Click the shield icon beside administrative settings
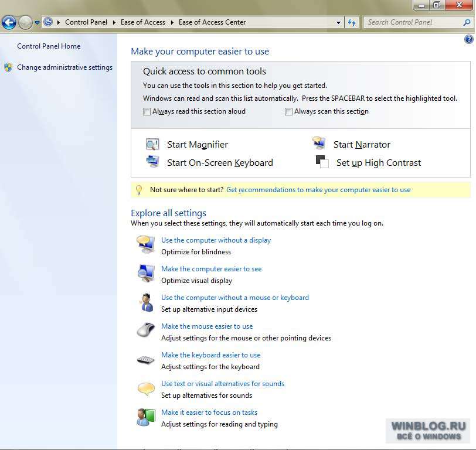The image size is (476, 450). (x=8, y=67)
